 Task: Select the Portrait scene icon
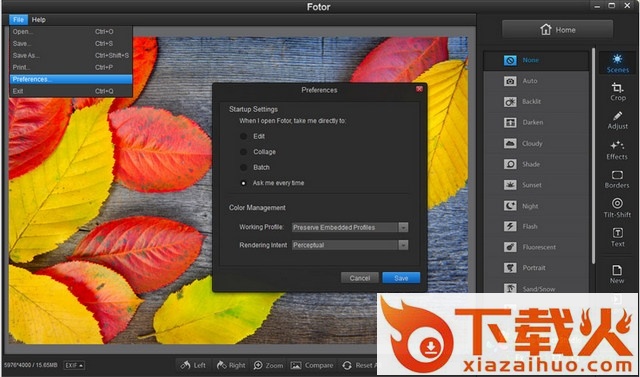pos(510,268)
